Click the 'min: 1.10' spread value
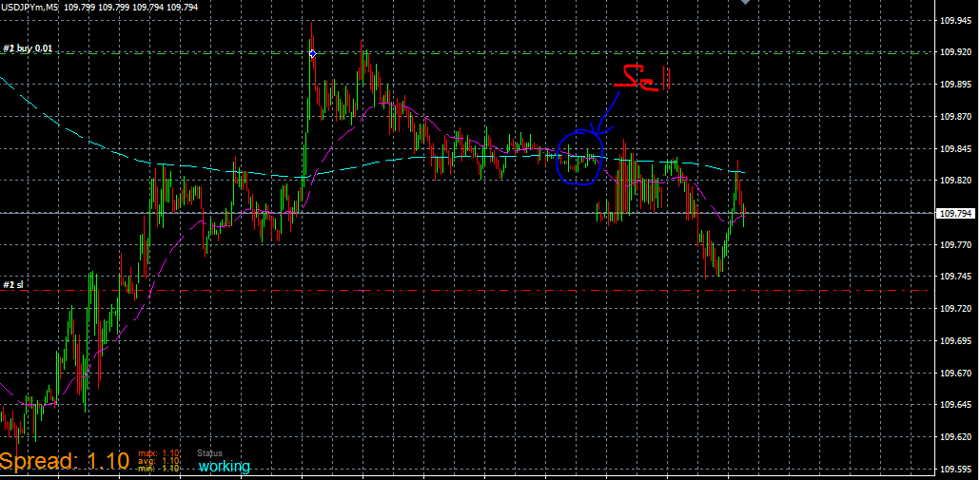Screen dimensions: 980x480 coord(160,469)
